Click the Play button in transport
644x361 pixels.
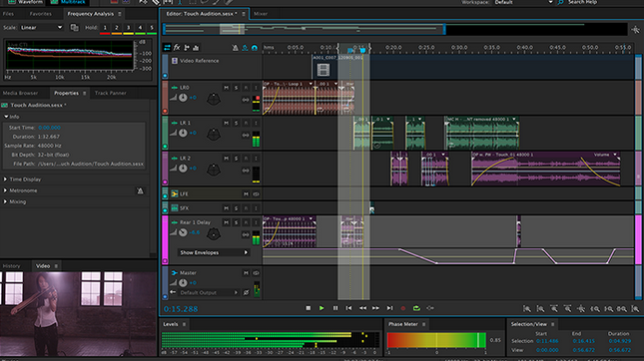click(322, 308)
